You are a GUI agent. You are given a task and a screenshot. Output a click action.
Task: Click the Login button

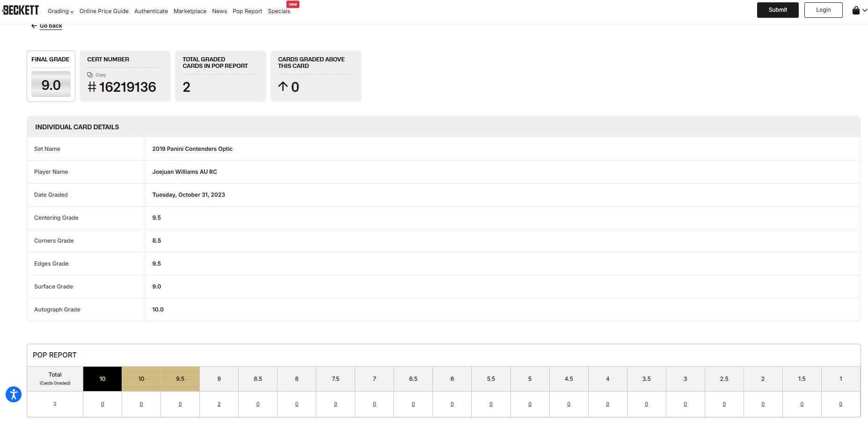click(823, 10)
